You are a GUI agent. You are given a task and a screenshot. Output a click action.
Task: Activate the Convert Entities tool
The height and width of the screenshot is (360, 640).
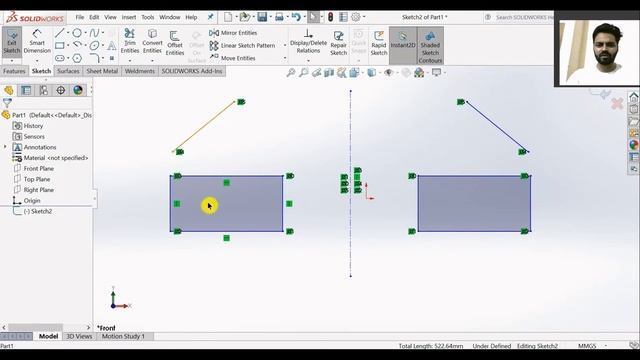tap(152, 41)
